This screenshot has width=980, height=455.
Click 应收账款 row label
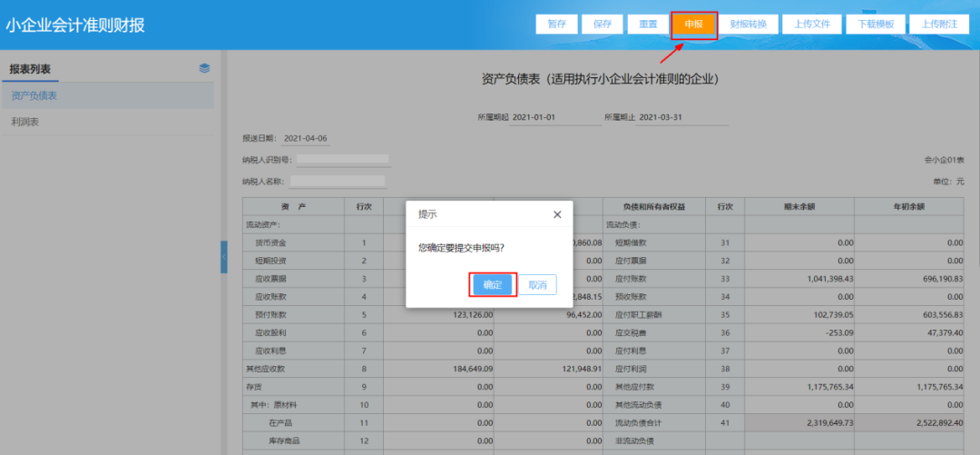coord(270,297)
